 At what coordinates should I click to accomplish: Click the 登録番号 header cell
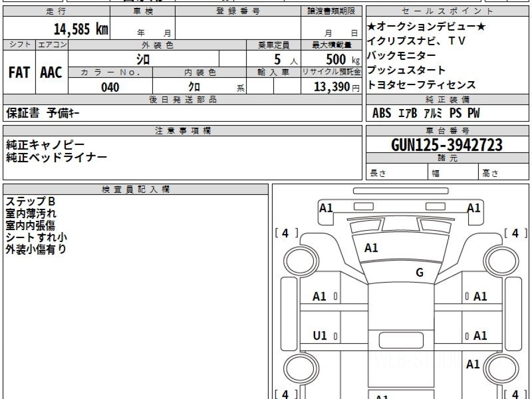pyautogui.click(x=238, y=12)
